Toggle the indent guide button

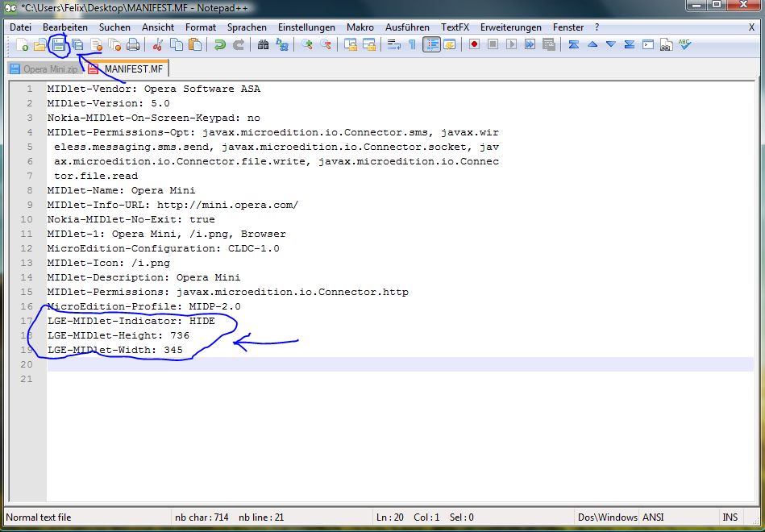pyautogui.click(x=431, y=45)
